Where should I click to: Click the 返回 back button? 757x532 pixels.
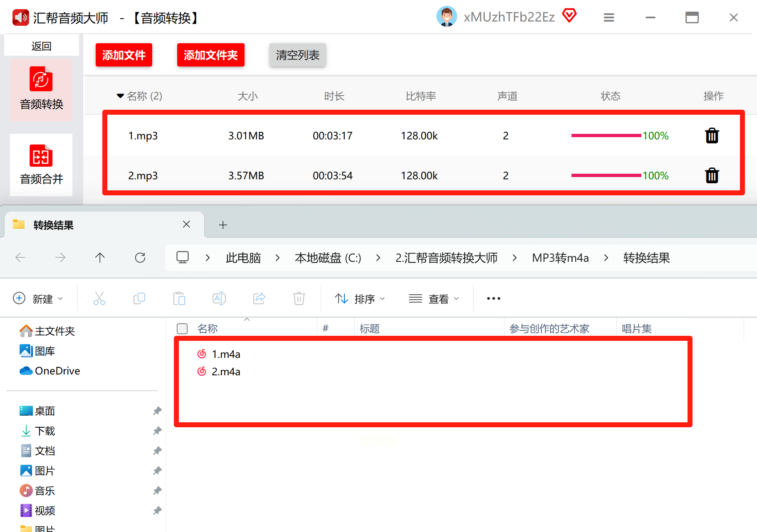[x=42, y=46]
